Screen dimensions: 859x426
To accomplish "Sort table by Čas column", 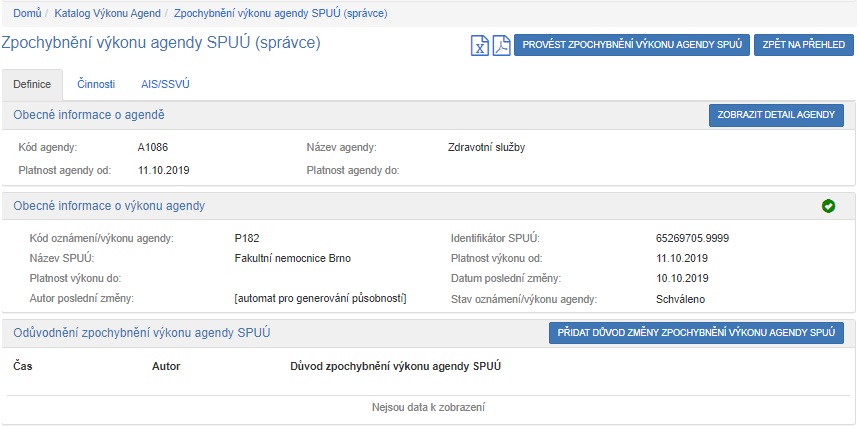I will click(23, 367).
